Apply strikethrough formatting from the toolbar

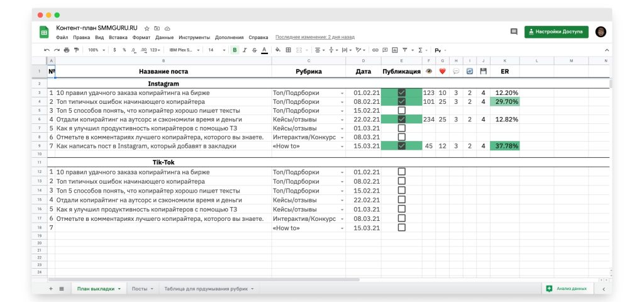[x=254, y=50]
